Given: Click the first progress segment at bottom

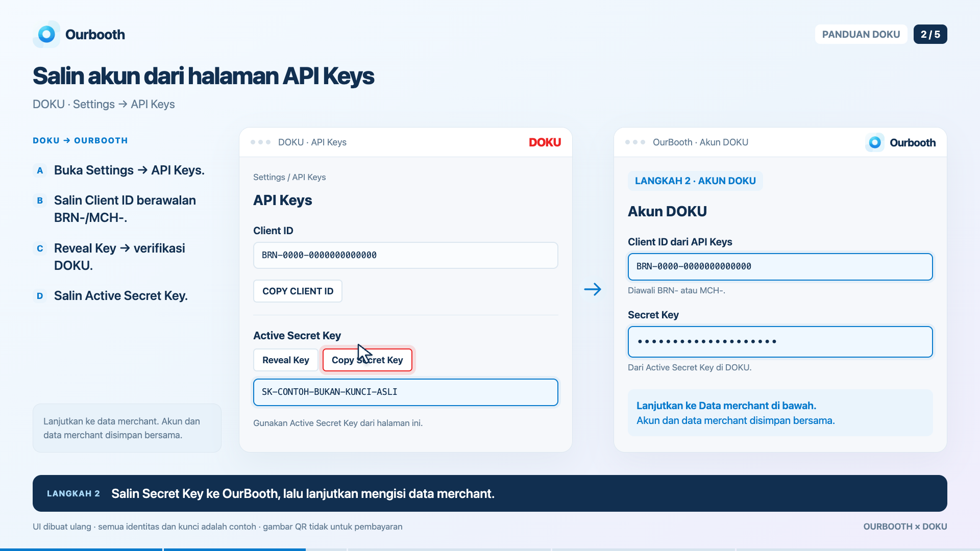Looking at the screenshot, I should click(x=81, y=549).
